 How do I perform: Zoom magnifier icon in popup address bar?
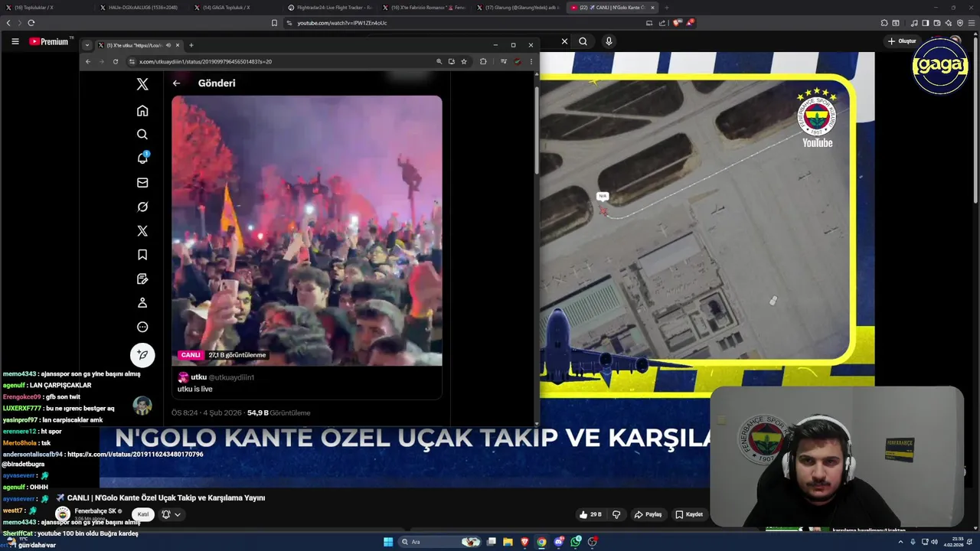(x=439, y=61)
